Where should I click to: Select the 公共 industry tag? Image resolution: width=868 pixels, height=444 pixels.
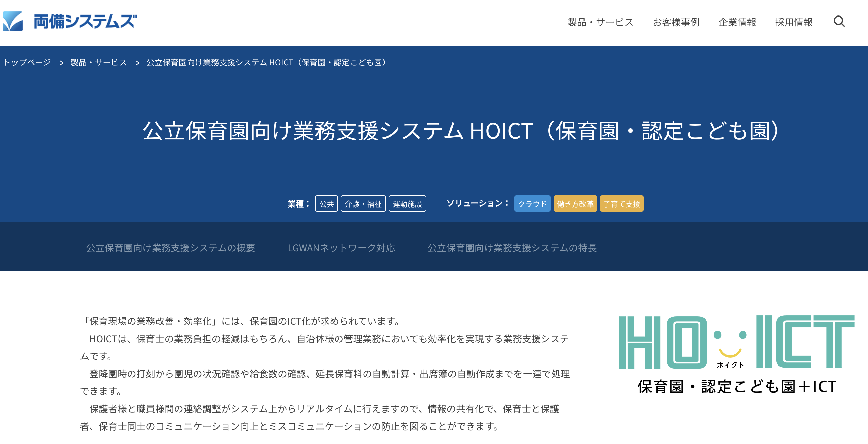[327, 203]
